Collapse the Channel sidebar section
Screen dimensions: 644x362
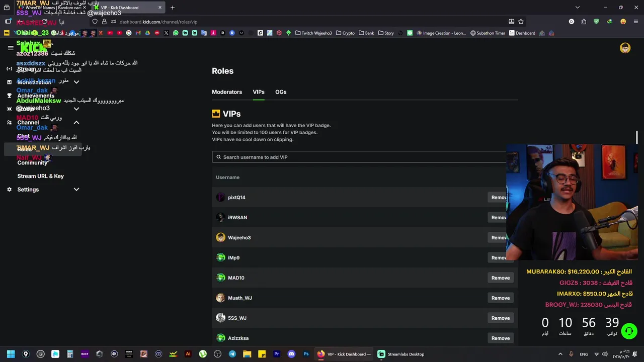tap(76, 122)
